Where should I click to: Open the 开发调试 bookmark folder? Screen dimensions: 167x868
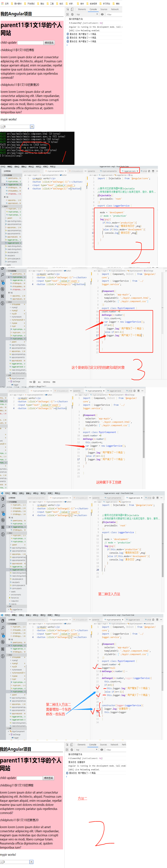pyautogui.click(x=30, y=4)
